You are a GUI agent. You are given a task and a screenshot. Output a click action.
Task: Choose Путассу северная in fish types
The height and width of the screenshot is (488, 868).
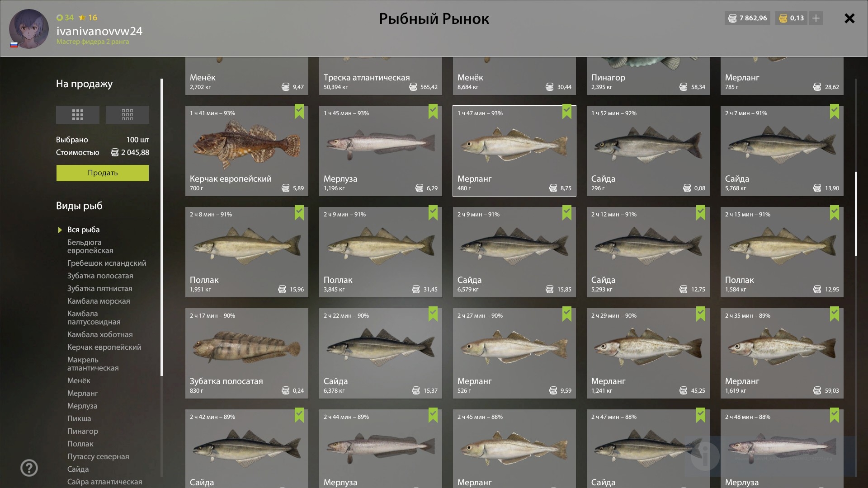point(98,456)
